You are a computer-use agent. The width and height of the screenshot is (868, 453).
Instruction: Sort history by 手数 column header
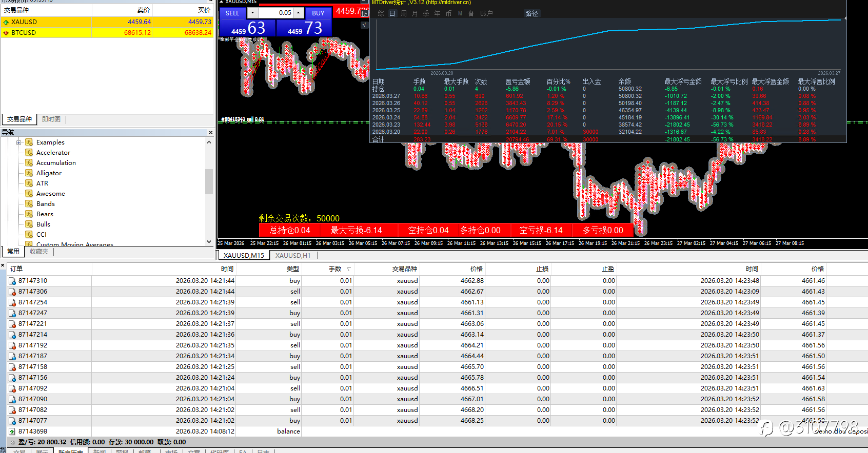[x=335, y=269]
